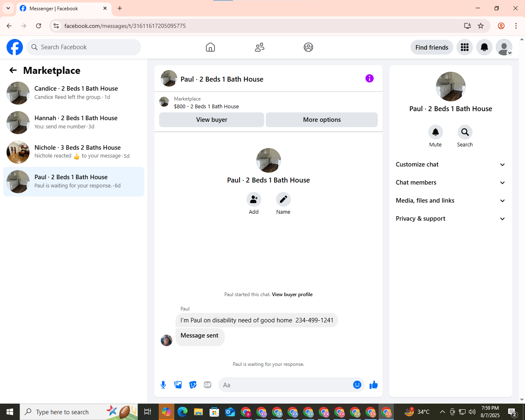Open the account avatar menu

coord(504,47)
